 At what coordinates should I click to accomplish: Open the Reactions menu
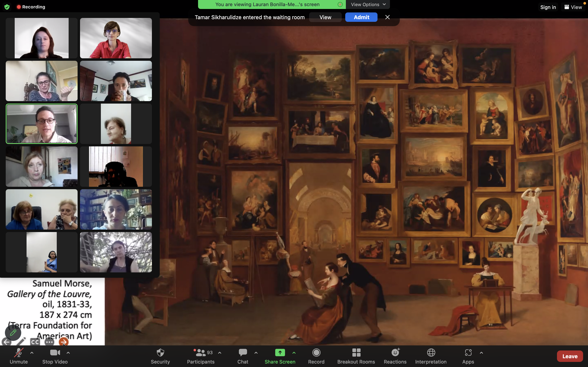pos(395,356)
